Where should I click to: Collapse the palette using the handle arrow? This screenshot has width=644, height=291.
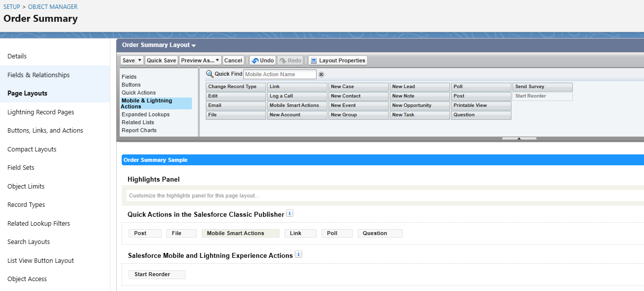click(x=519, y=139)
